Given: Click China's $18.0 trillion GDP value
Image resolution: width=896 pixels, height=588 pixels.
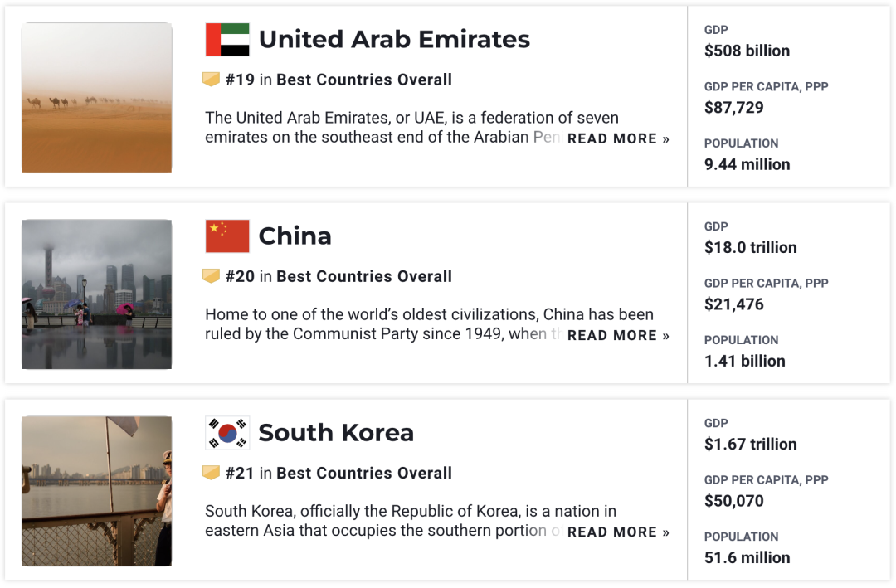Looking at the screenshot, I should (750, 247).
